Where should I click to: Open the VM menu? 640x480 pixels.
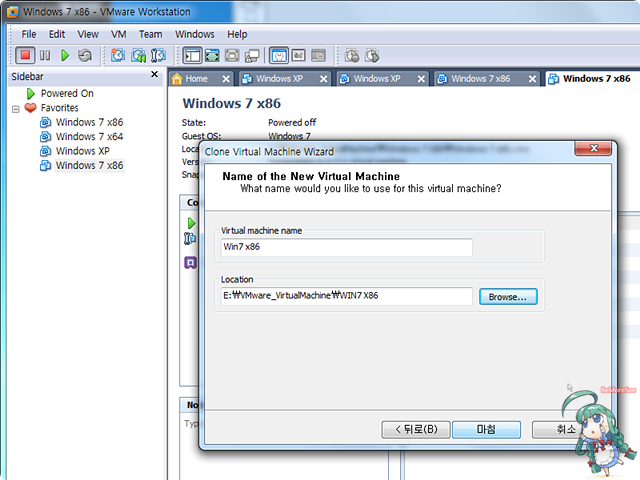pyautogui.click(x=118, y=34)
